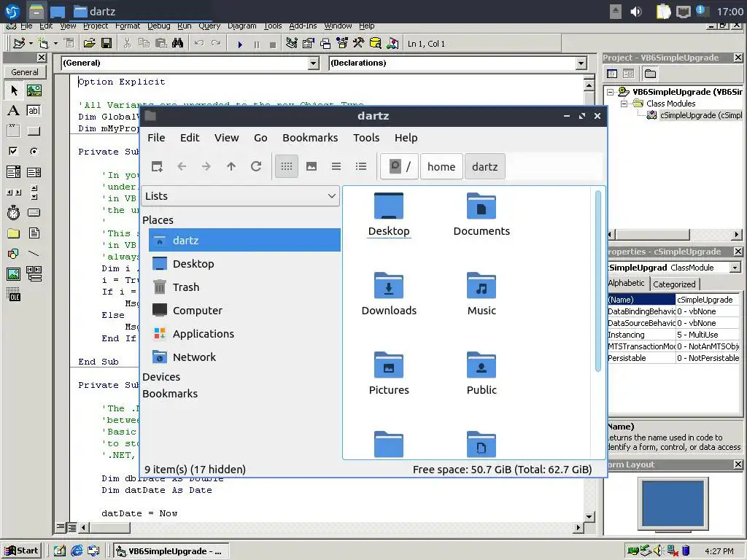Open the Bookmarks menu in file manager
The height and width of the screenshot is (560, 747).
310,138
